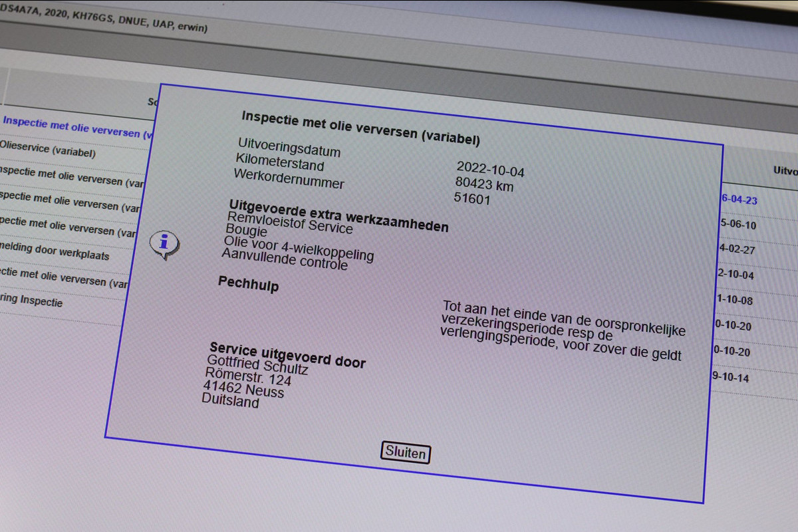Image resolution: width=798 pixels, height=532 pixels.
Task: Click the Gottfried Schultz dealer name
Action: click(257, 366)
